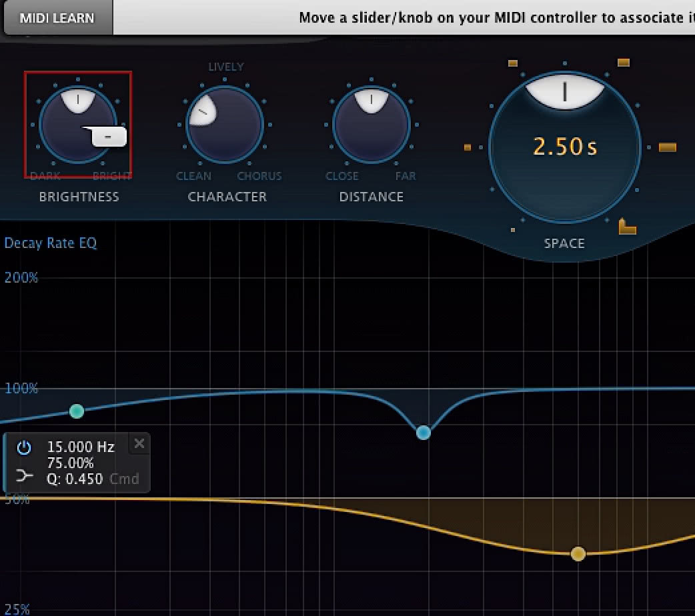The image size is (695, 616).
Task: Choose the tiny square icon below-left of Space knob
Action: point(513,229)
